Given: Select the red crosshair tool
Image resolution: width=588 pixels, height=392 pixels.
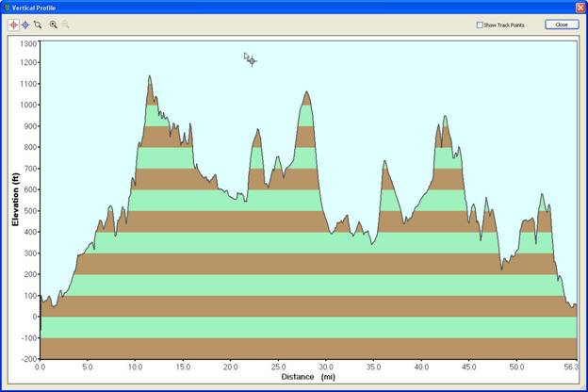Looking at the screenshot, I should click(13, 24).
